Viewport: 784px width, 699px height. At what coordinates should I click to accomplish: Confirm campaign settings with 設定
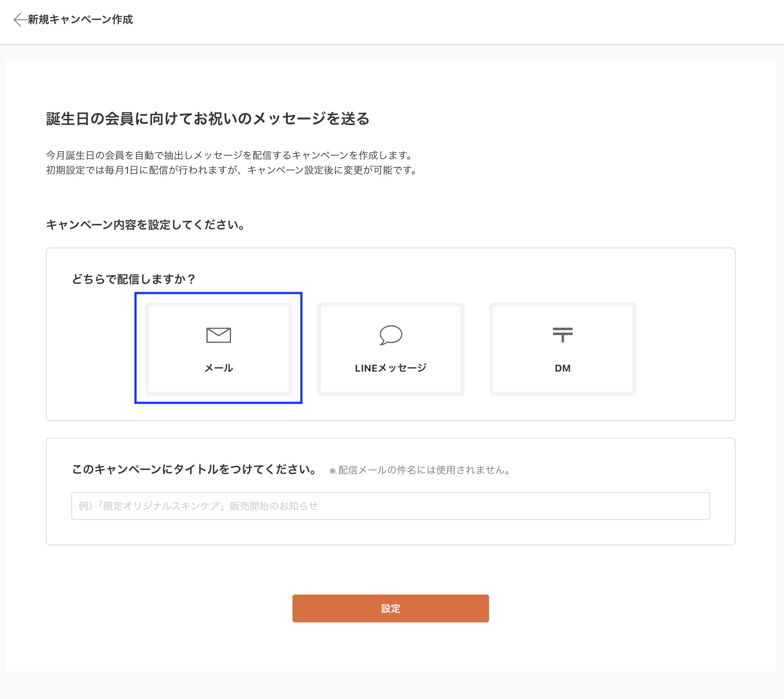coord(390,608)
